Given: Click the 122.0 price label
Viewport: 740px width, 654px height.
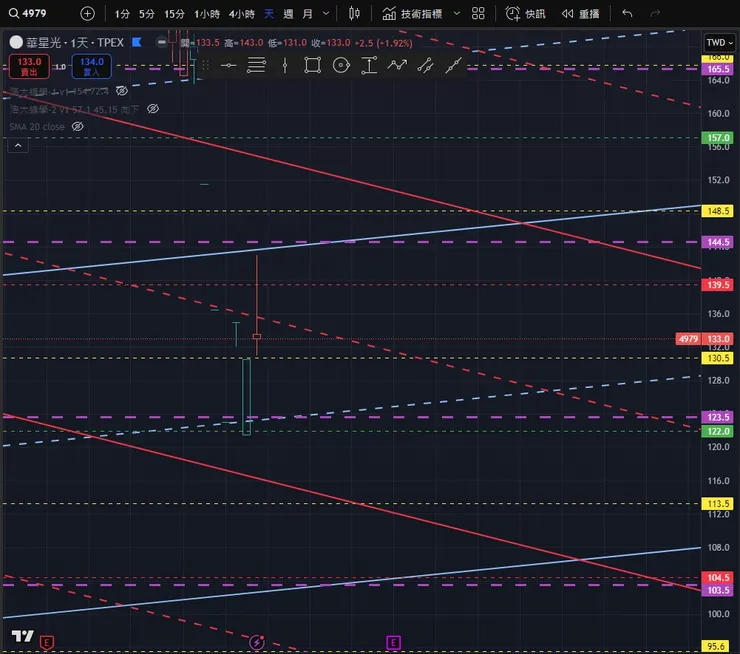Looking at the screenshot, I should (718, 431).
